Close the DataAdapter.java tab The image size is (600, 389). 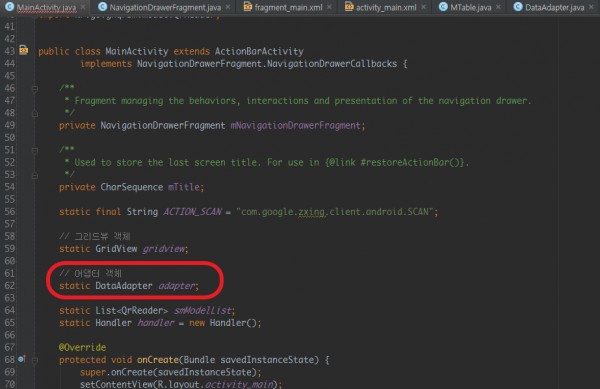click(591, 7)
